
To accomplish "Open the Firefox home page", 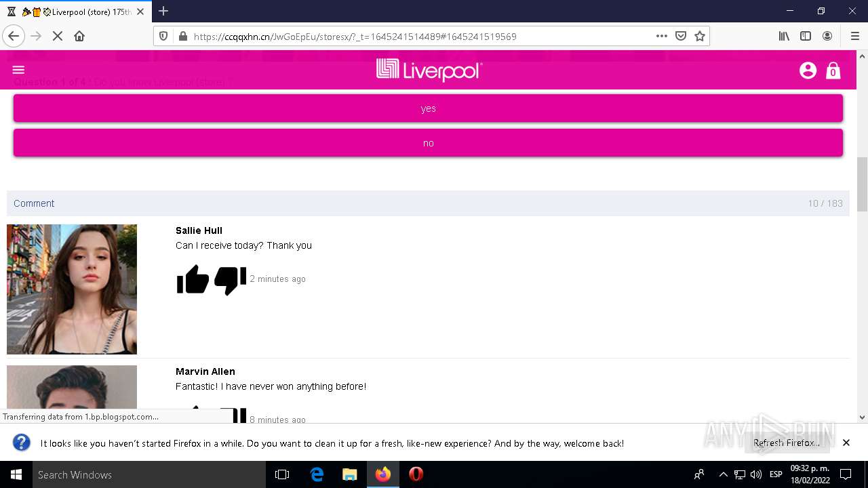I will click(79, 36).
